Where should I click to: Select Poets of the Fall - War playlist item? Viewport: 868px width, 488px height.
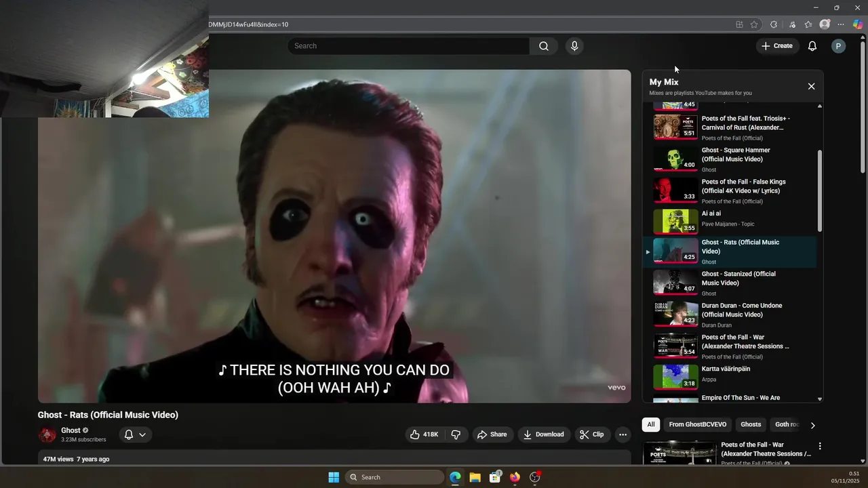[730, 346]
